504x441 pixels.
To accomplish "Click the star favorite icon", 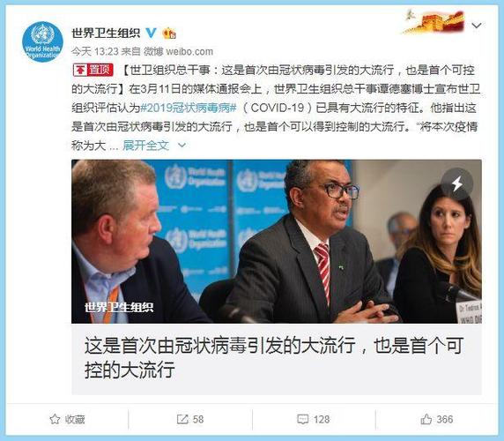I will pyautogui.click(x=55, y=419).
